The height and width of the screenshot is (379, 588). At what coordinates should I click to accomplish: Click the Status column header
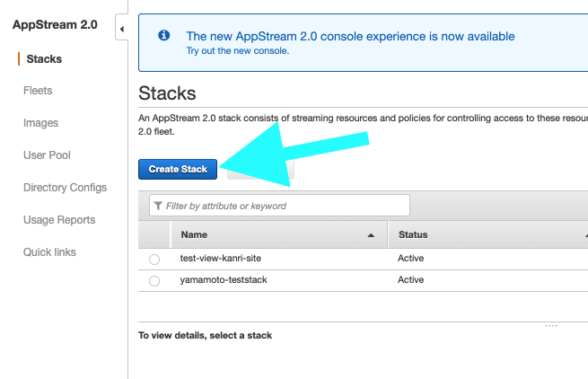tap(487, 234)
